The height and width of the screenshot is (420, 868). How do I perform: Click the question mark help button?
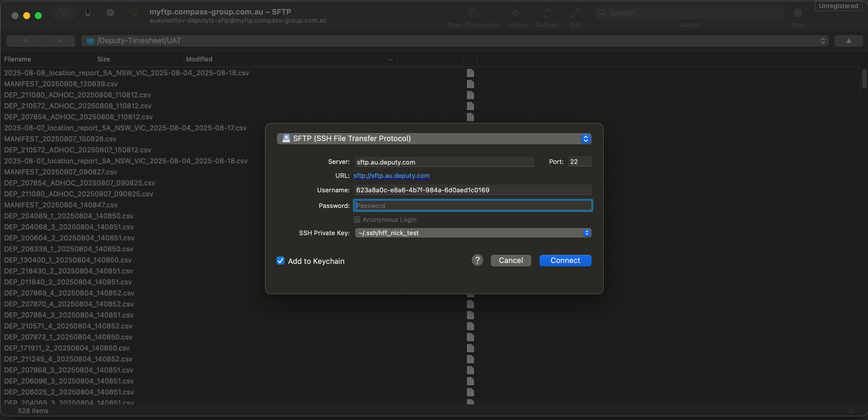click(x=477, y=260)
